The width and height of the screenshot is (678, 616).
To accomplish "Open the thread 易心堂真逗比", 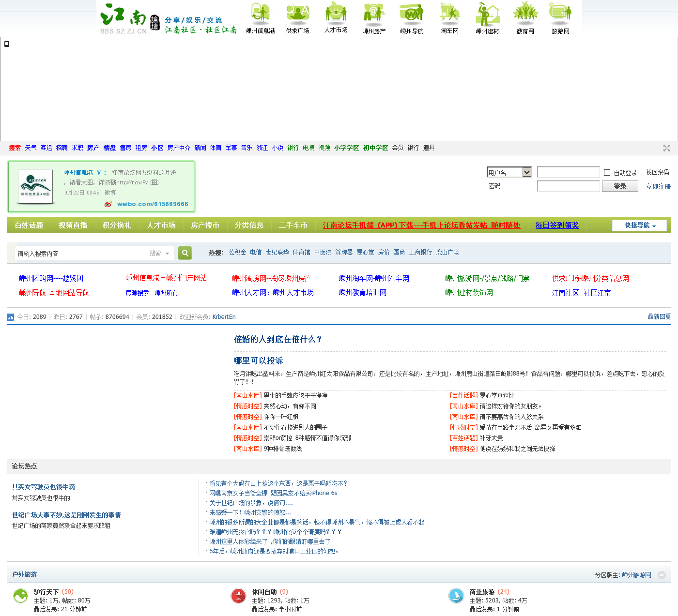I will click(497, 396).
